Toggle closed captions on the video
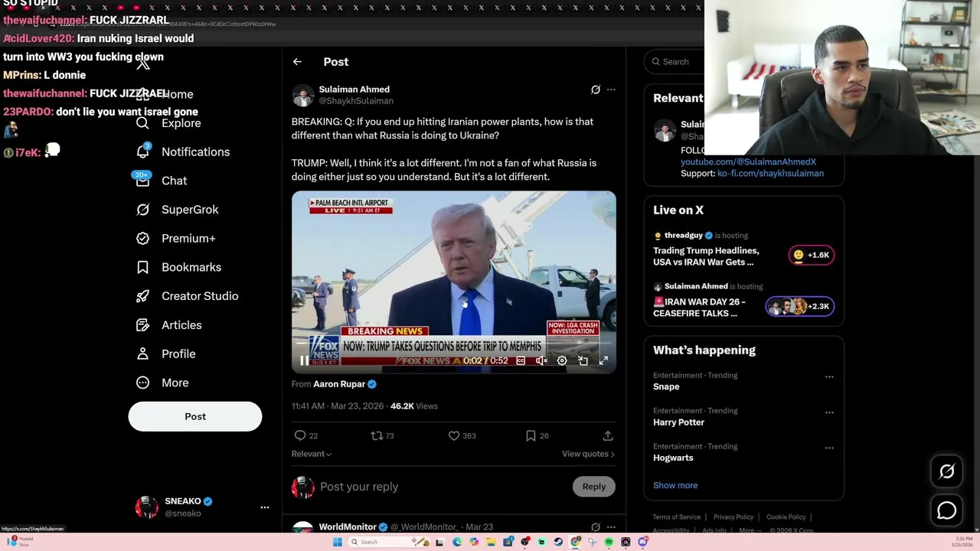Image resolution: width=980 pixels, height=551 pixels. pos(521,360)
